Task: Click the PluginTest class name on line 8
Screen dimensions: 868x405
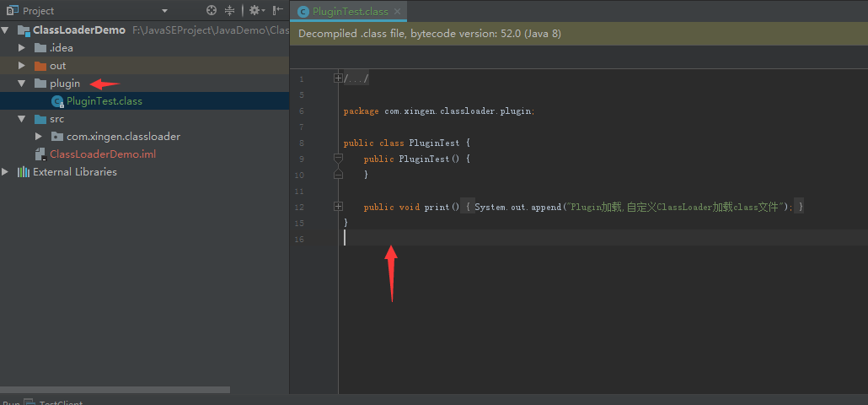Action: 434,143
